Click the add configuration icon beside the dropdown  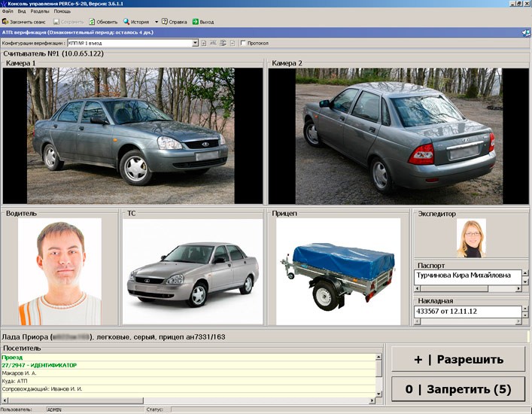(x=204, y=43)
